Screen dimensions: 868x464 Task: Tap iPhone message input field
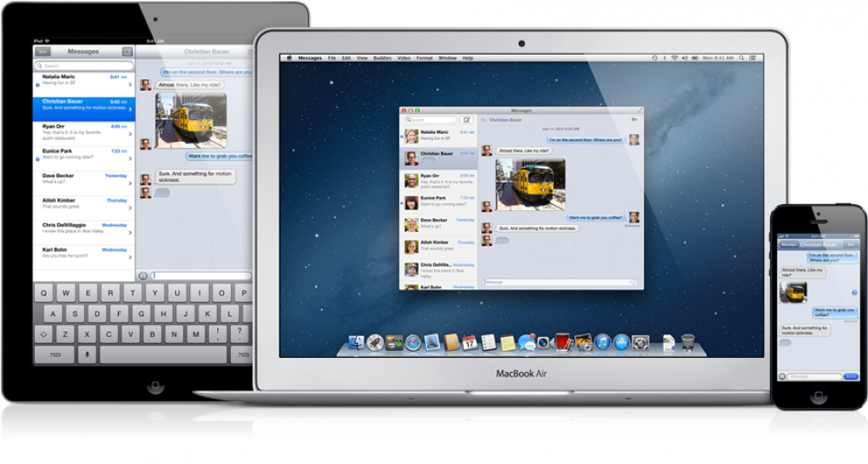815,376
